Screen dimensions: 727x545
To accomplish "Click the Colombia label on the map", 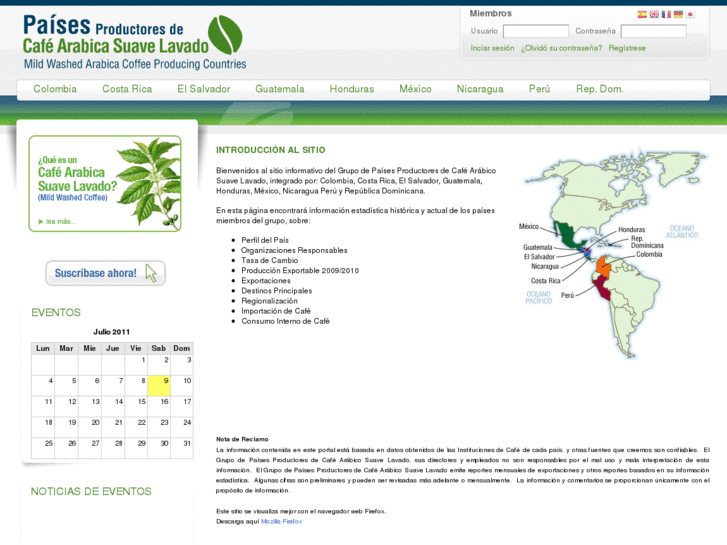I will coord(649,255).
